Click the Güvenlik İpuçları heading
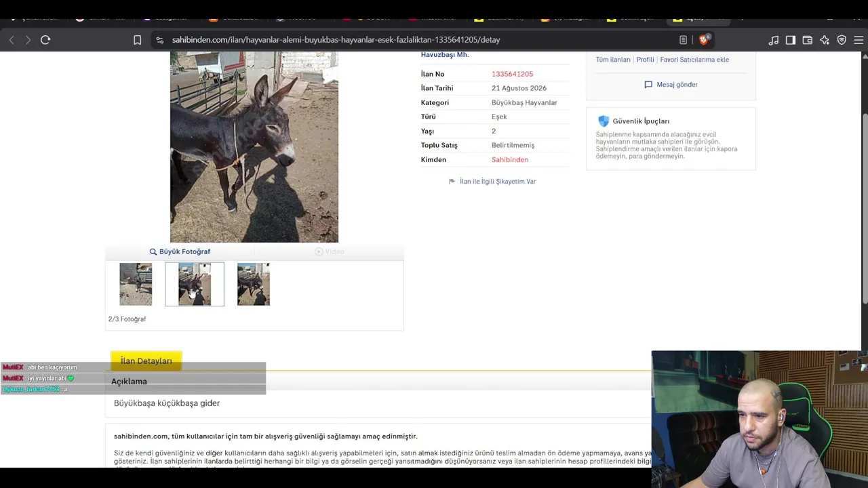Image resolution: width=868 pixels, height=488 pixels. 641,121
